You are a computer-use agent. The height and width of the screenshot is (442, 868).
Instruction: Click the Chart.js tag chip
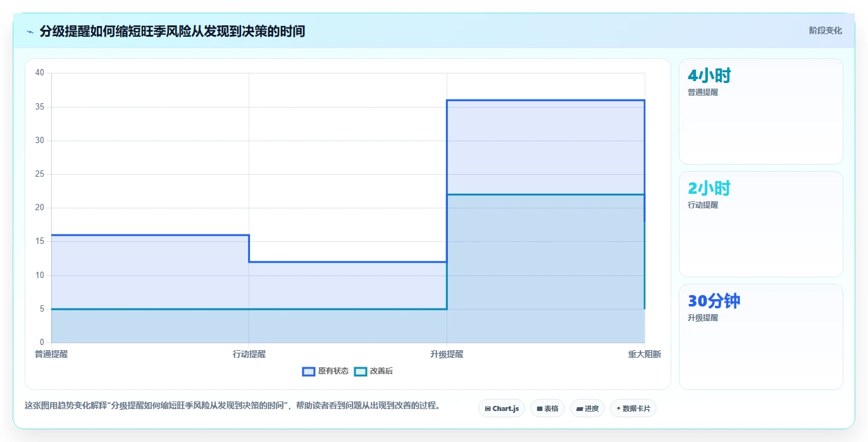click(x=501, y=408)
